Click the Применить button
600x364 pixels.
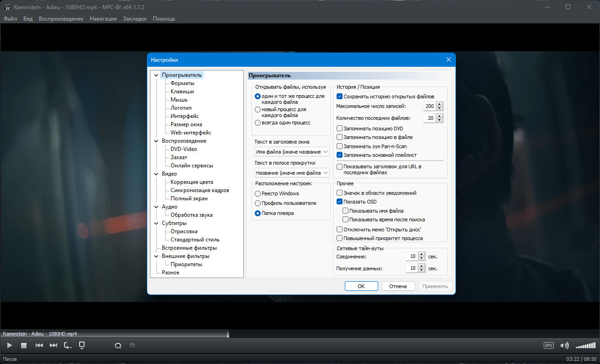[435, 286]
